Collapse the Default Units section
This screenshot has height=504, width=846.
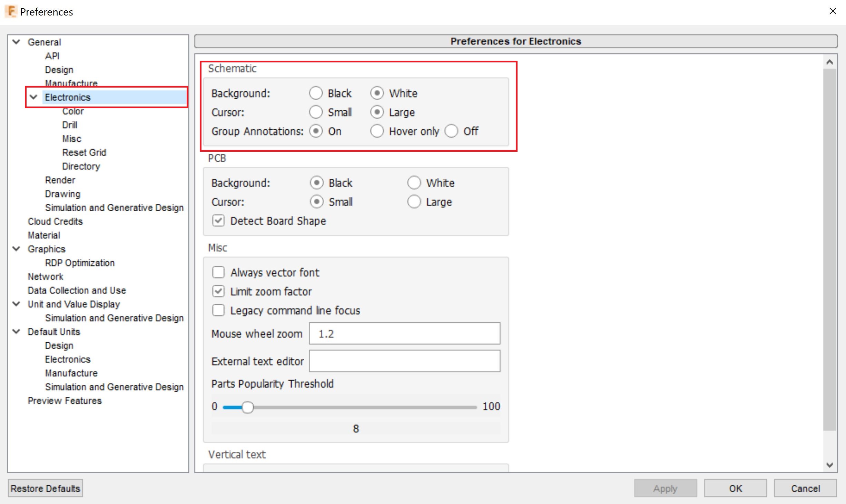click(16, 332)
